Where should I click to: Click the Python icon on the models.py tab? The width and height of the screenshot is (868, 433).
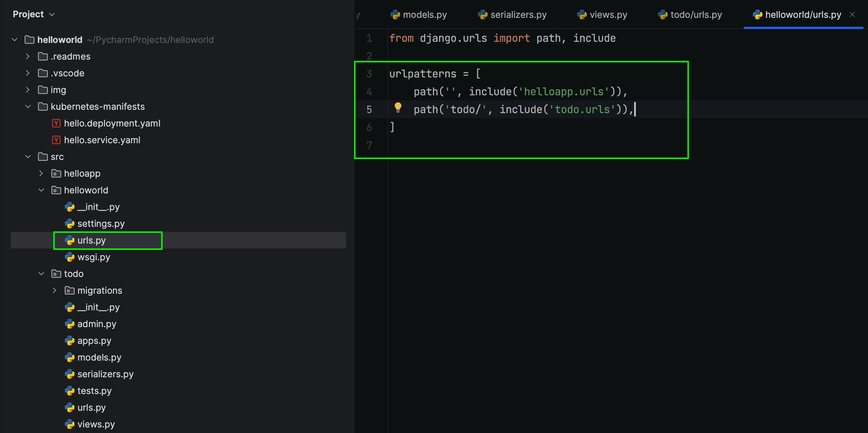[396, 14]
